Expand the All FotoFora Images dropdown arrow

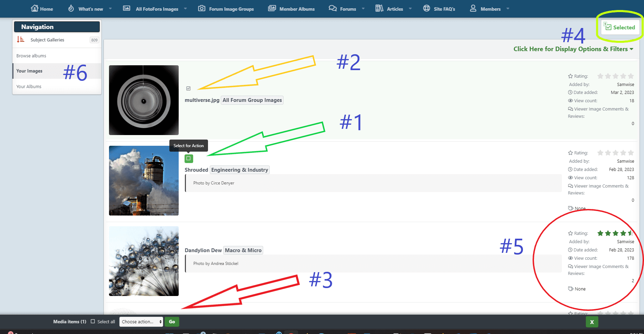pos(185,9)
